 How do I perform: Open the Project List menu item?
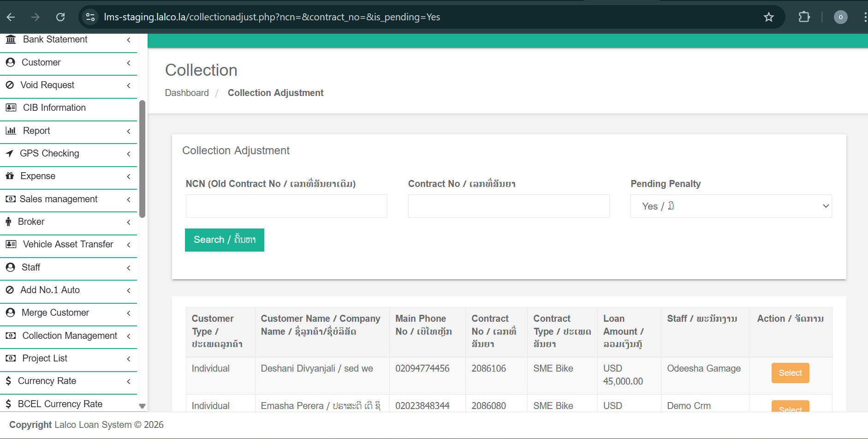coord(45,358)
